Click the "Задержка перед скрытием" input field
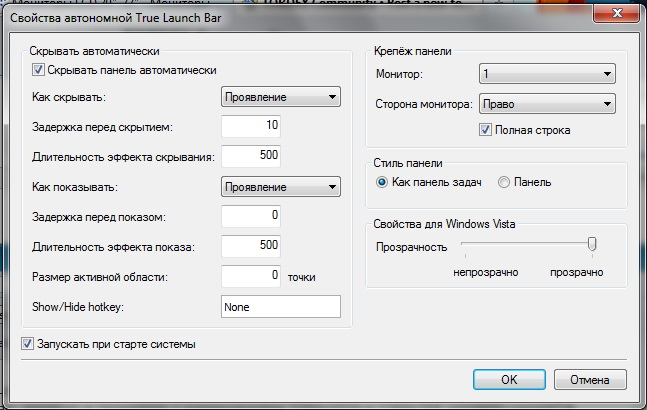This screenshot has width=647, height=410. pos(251,126)
